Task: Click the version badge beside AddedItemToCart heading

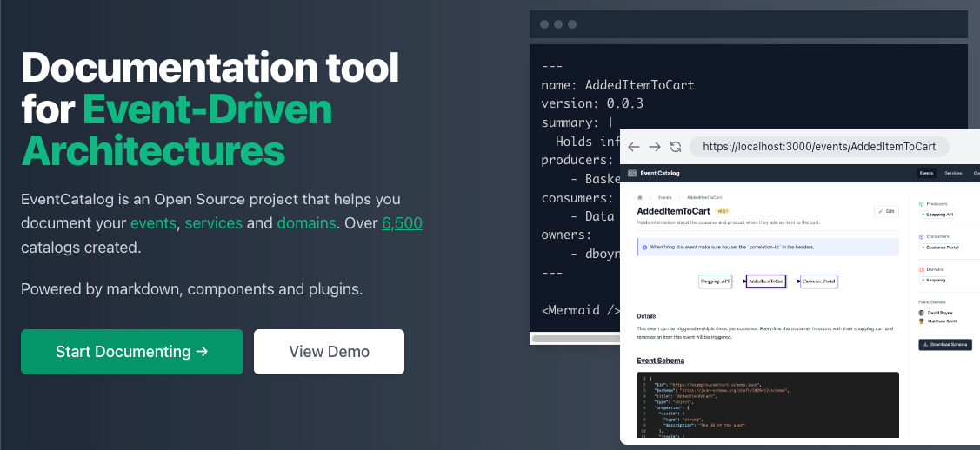Action: coord(723,211)
